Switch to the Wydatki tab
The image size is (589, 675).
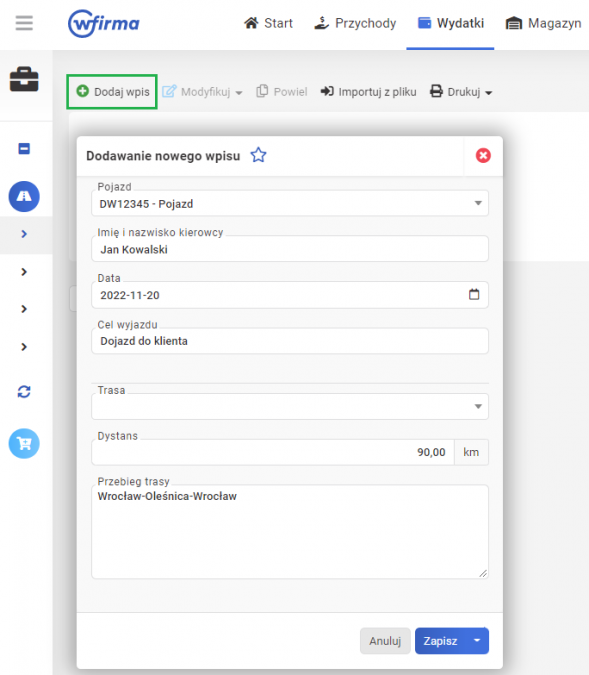coord(451,23)
